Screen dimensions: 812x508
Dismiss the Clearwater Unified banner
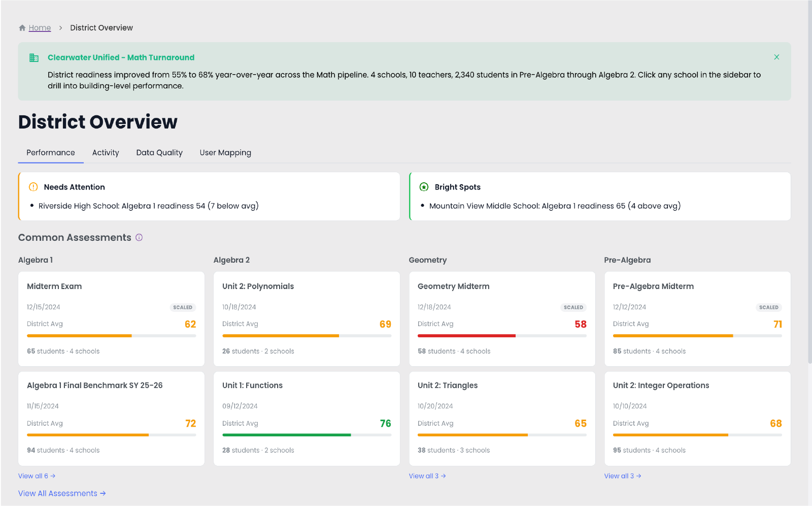(x=776, y=57)
